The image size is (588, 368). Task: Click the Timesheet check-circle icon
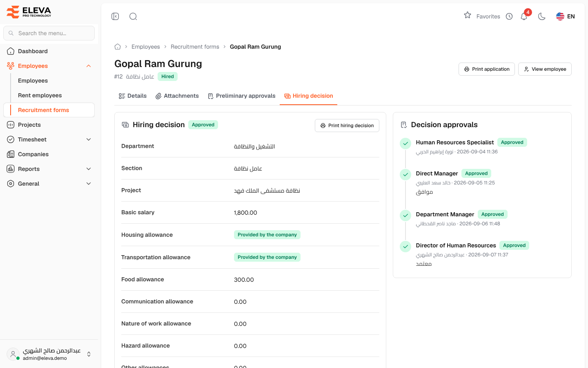click(x=11, y=139)
